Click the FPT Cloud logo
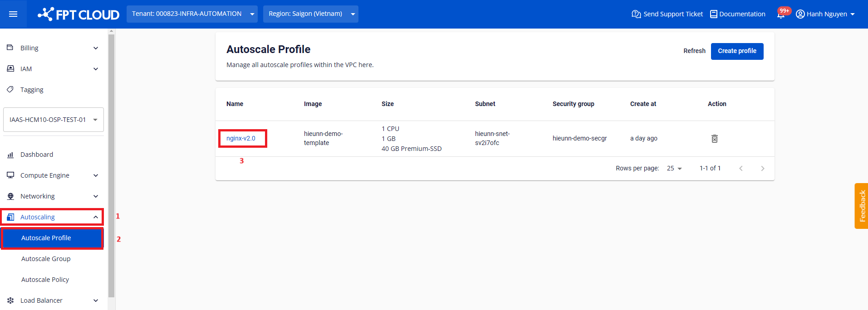This screenshot has width=868, height=310. (78, 15)
